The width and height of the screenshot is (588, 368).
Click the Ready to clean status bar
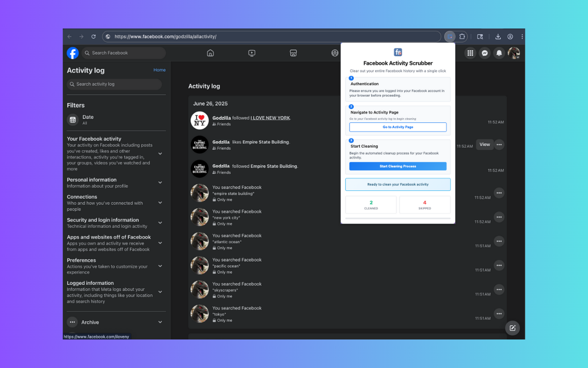click(398, 184)
